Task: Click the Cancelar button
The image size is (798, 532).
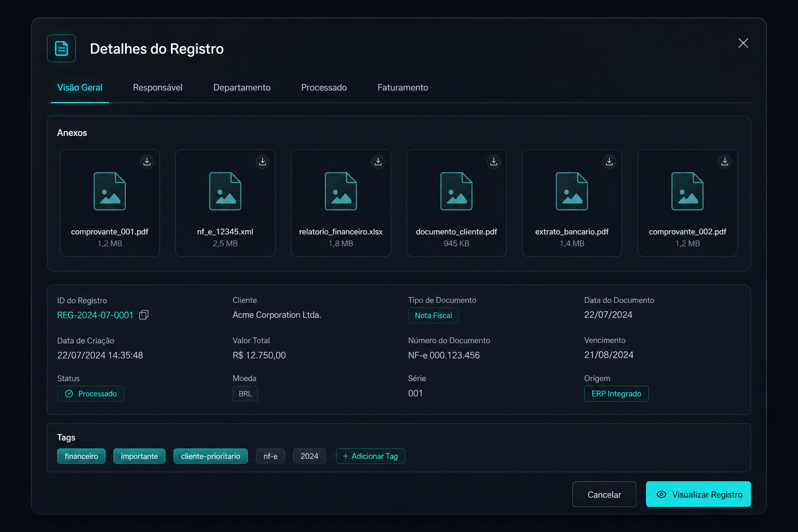Action: tap(604, 494)
